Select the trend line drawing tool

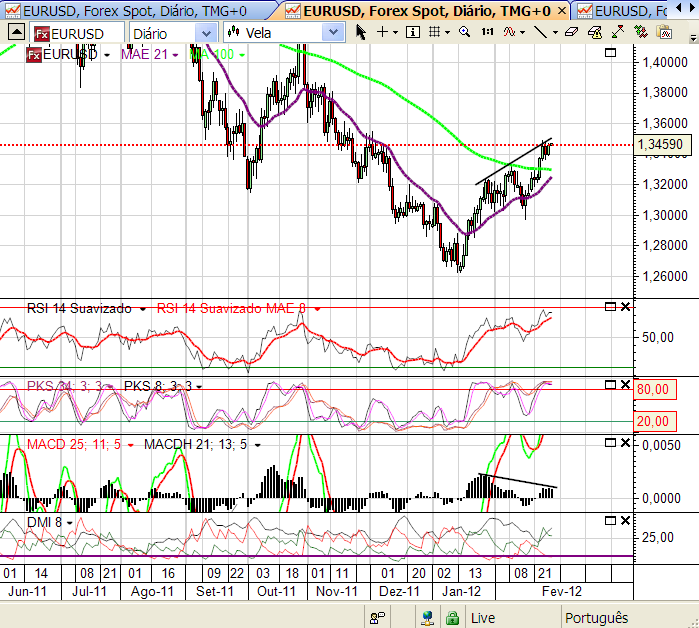point(541,32)
